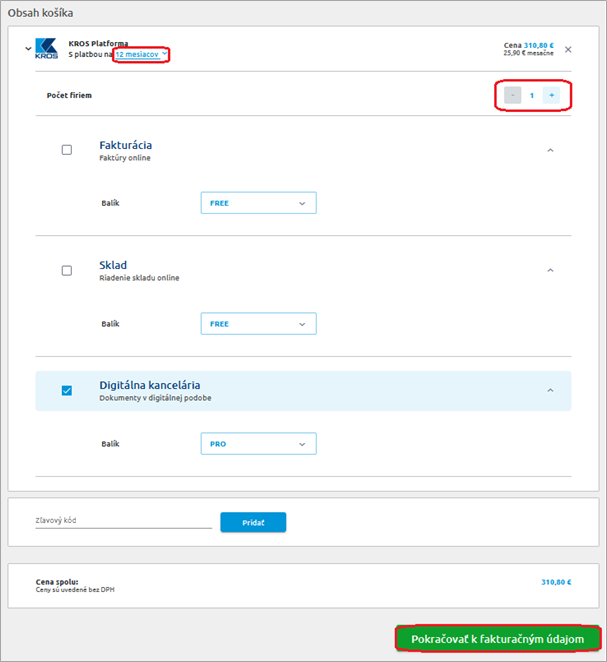Collapse the Sklad section

550,270
